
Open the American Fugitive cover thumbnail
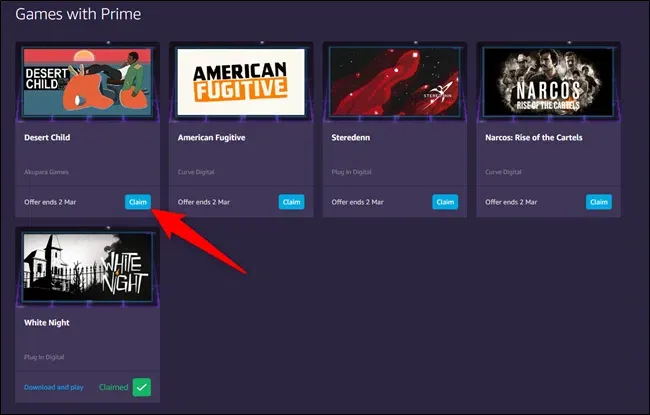tap(241, 82)
